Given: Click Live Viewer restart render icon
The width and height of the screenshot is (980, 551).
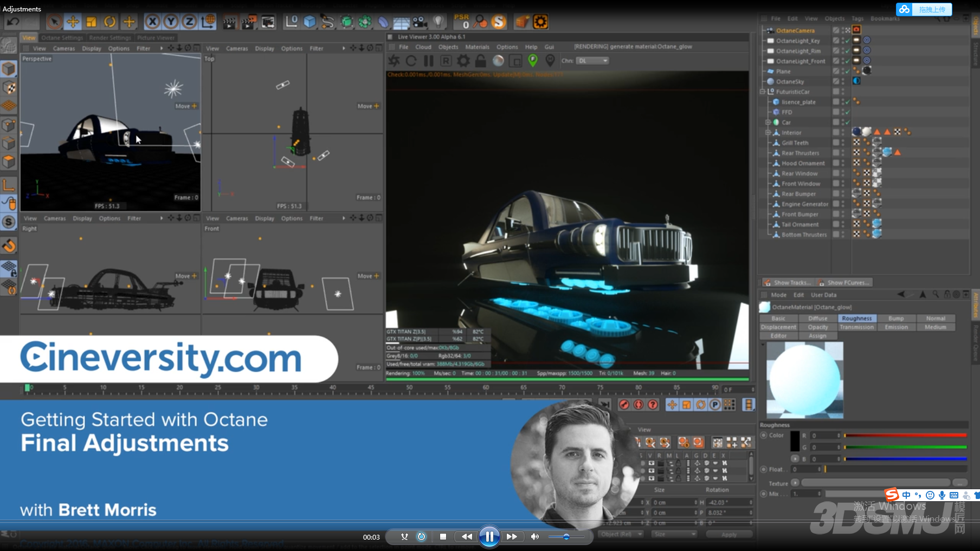Looking at the screenshot, I should (411, 61).
